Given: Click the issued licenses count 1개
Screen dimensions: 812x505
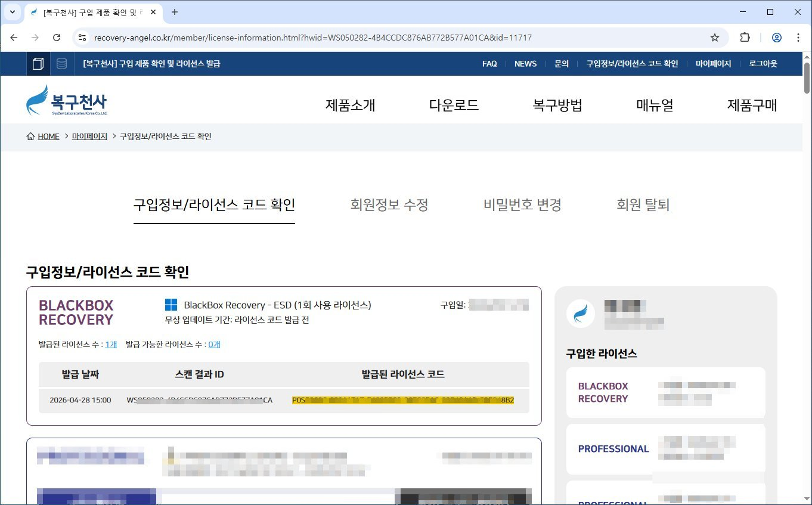Looking at the screenshot, I should click(x=111, y=344).
